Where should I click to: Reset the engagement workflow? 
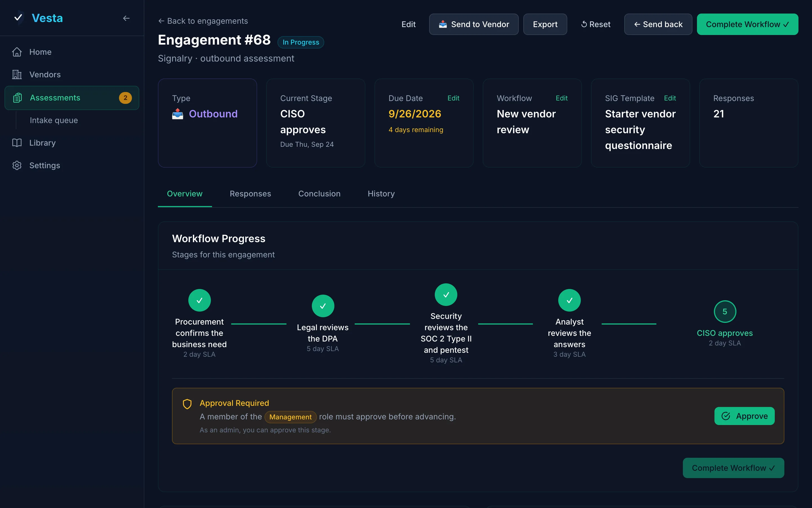click(595, 24)
